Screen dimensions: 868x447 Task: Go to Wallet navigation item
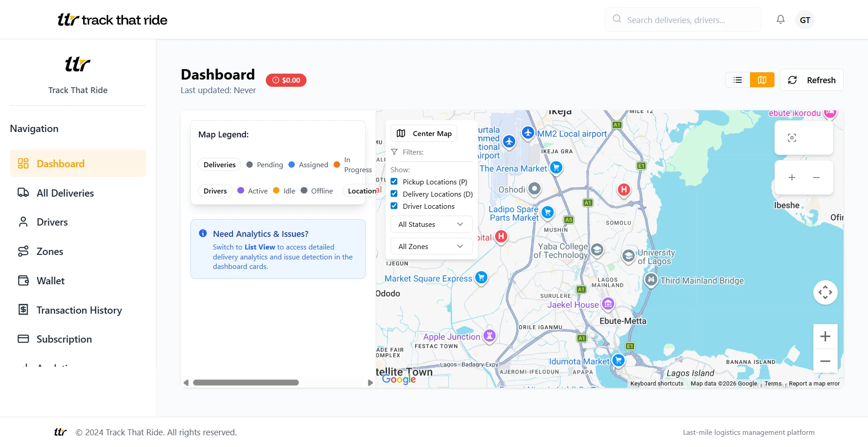pyautogui.click(x=51, y=281)
